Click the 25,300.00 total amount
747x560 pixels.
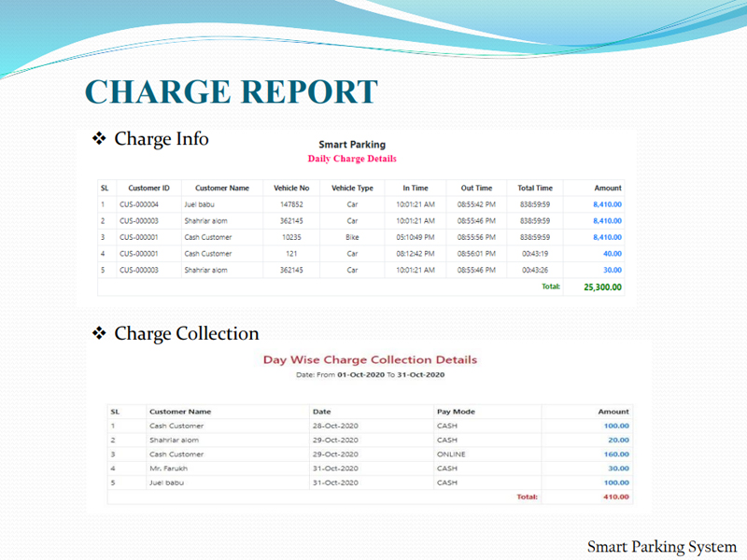602,287
